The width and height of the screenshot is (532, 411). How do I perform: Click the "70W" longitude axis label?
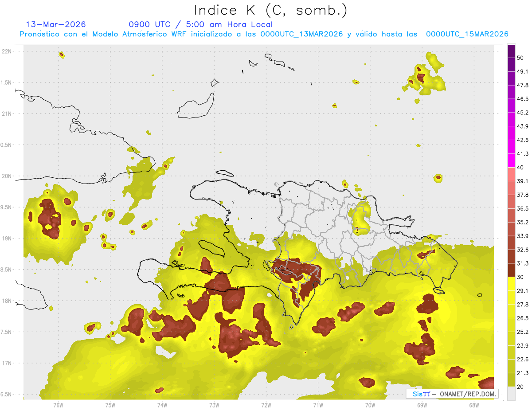(370, 404)
